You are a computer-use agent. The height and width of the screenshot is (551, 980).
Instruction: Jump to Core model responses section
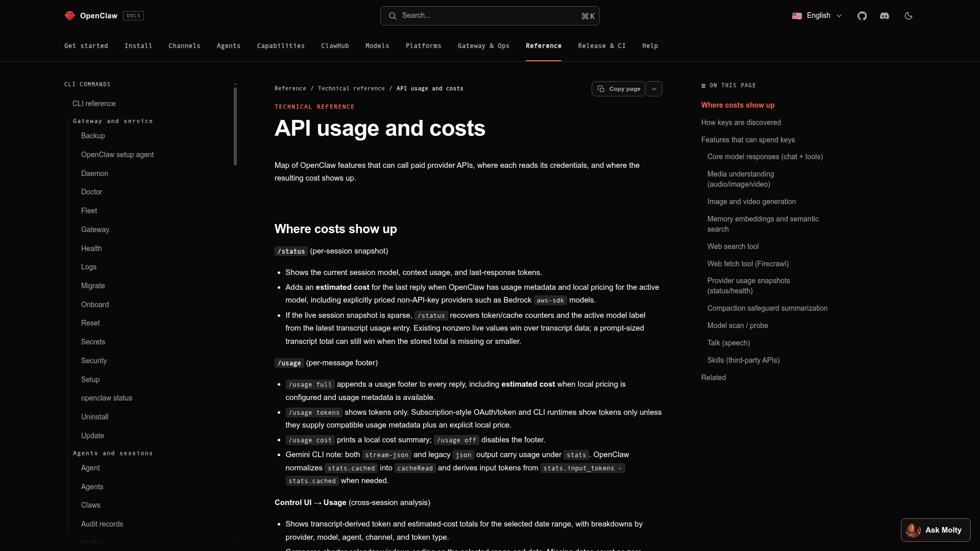pyautogui.click(x=765, y=157)
